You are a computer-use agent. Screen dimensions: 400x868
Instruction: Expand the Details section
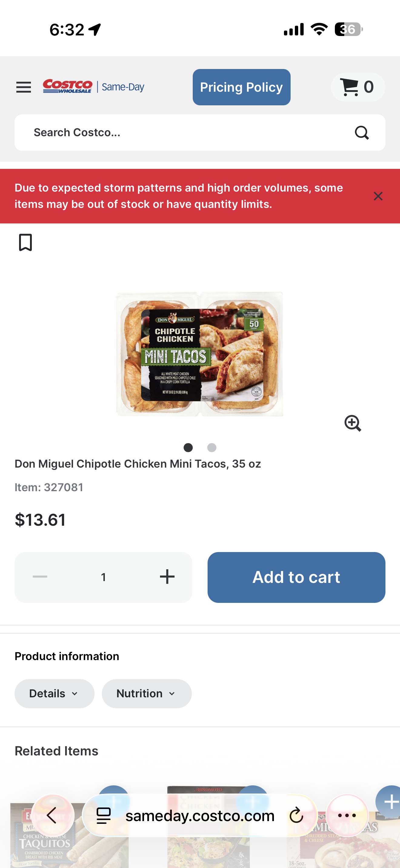coord(54,693)
